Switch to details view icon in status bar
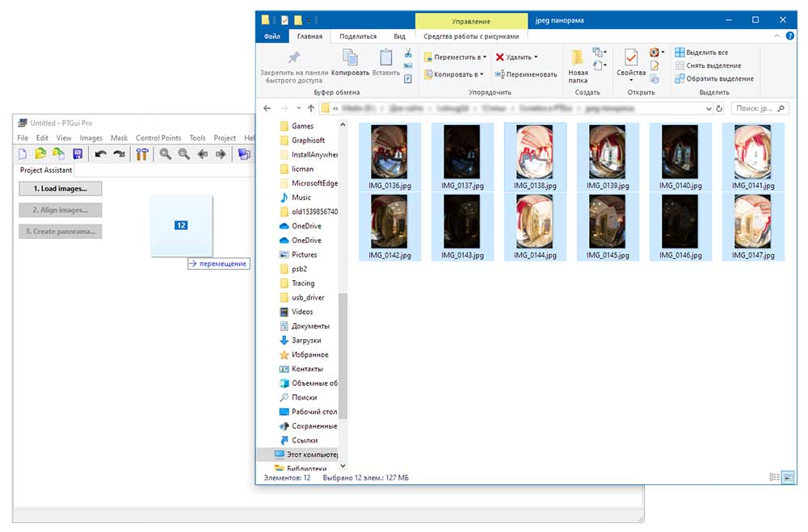The height and width of the screenshot is (532, 808). 774,477
